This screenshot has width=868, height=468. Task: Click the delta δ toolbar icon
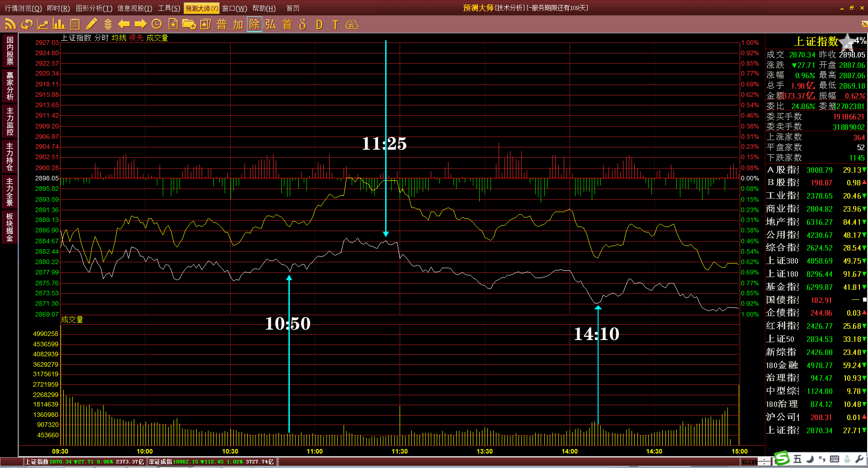[x=303, y=24]
